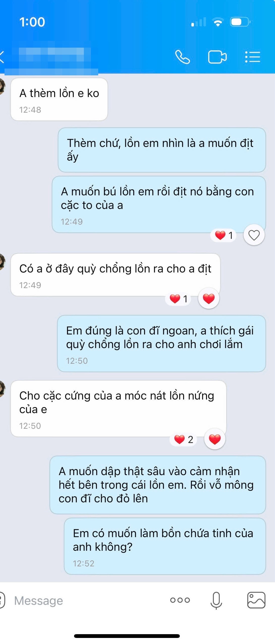Toggle the outlined heart on sent 12:49 message
Viewport: 275px width, 644px height.
tap(254, 235)
